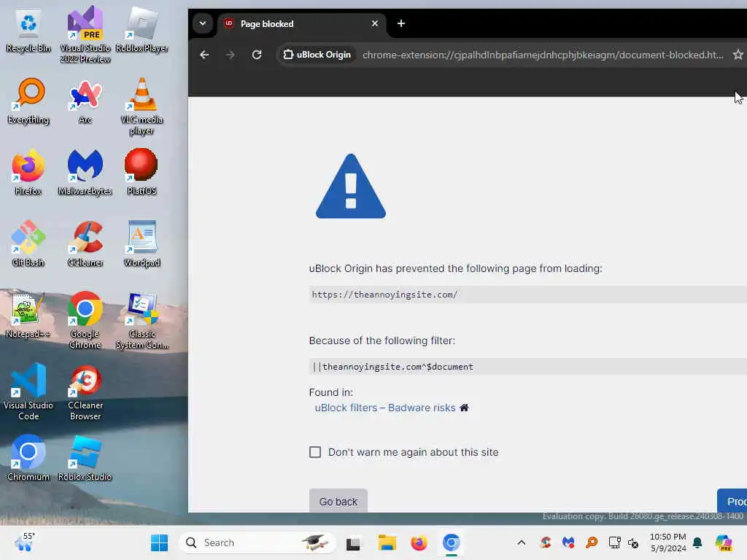The width and height of the screenshot is (747, 560).
Task: Show hidden icons in system tray
Action: pyautogui.click(x=522, y=542)
